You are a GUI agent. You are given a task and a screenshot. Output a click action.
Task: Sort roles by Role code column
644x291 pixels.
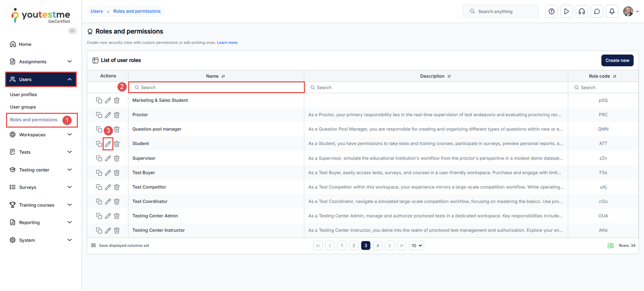(x=615, y=76)
